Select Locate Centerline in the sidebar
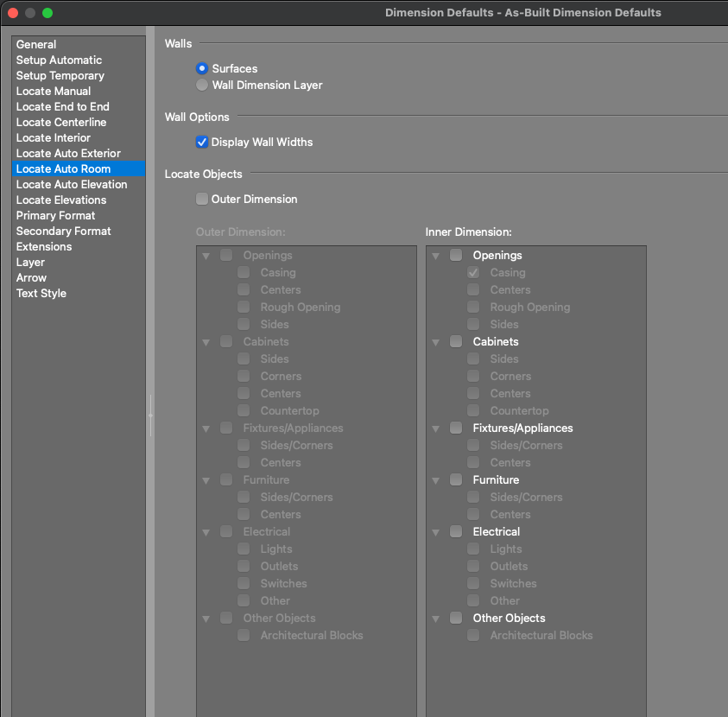The width and height of the screenshot is (728, 717). point(61,122)
